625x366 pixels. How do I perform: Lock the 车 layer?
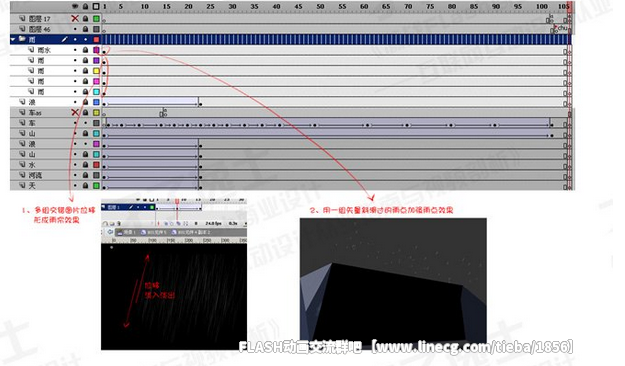point(85,123)
